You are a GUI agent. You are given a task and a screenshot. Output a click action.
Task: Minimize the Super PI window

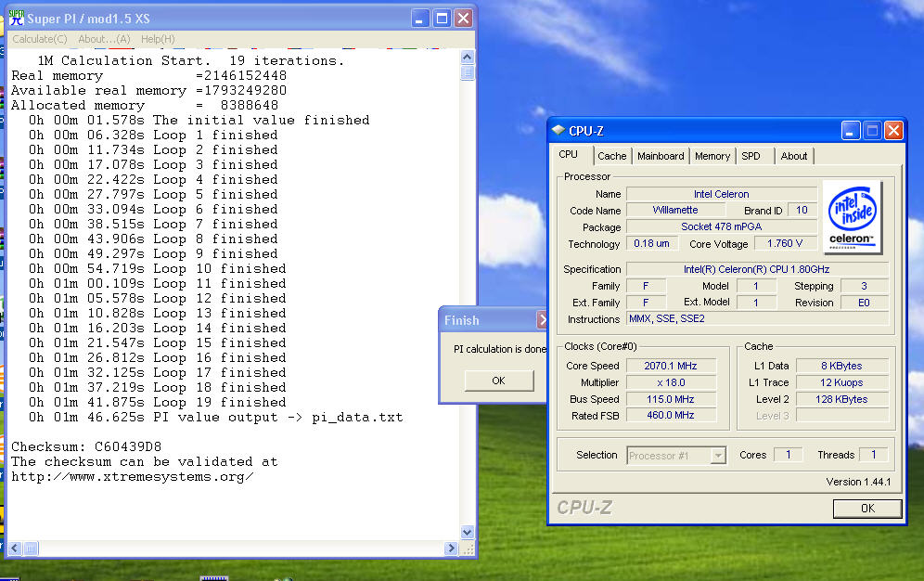[419, 19]
